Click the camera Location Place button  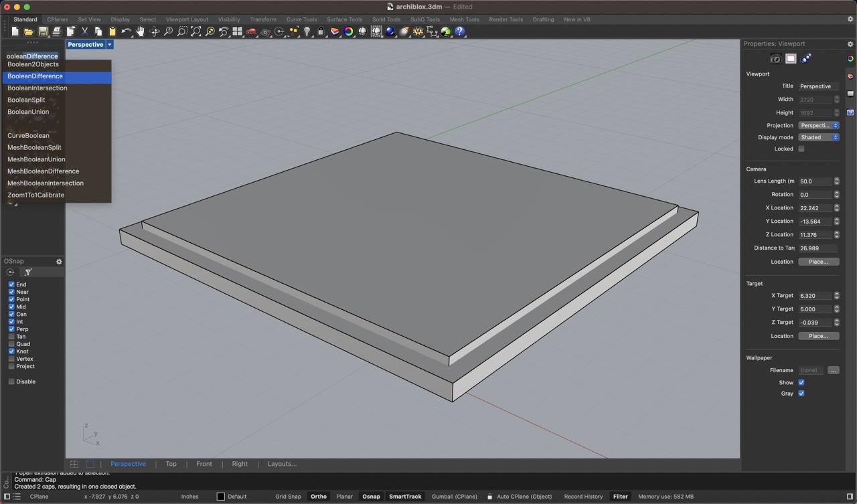818,262
